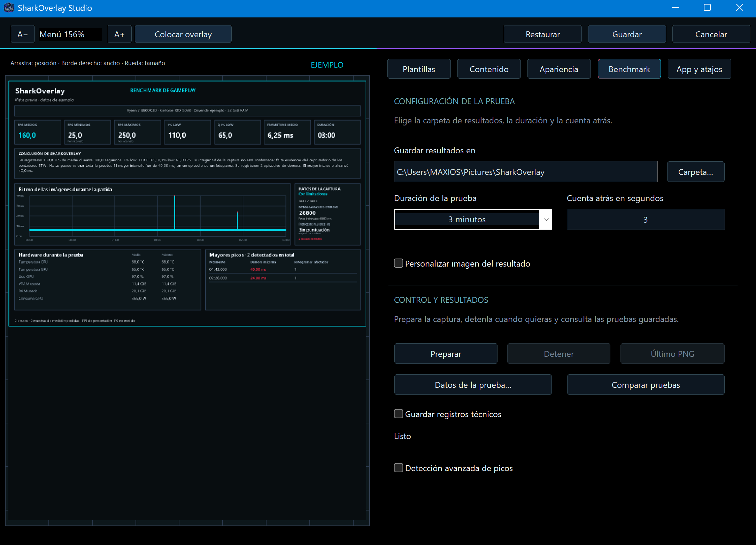Open Datos de la prueba... dialog
This screenshot has height=545, width=756.
pyautogui.click(x=473, y=385)
